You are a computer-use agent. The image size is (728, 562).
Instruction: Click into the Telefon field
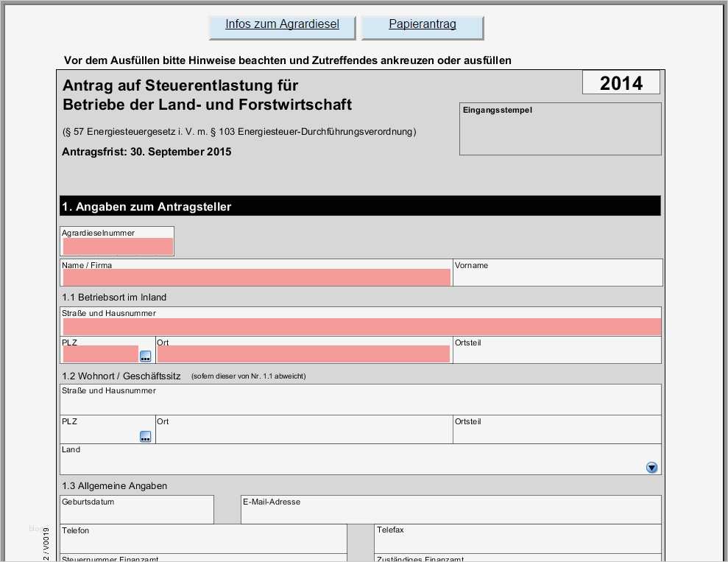coord(202,543)
